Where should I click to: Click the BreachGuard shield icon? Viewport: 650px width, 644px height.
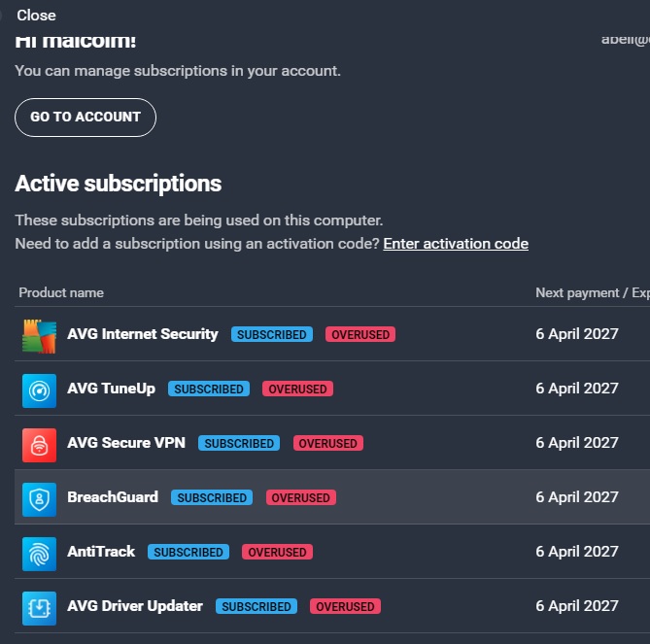(x=39, y=499)
